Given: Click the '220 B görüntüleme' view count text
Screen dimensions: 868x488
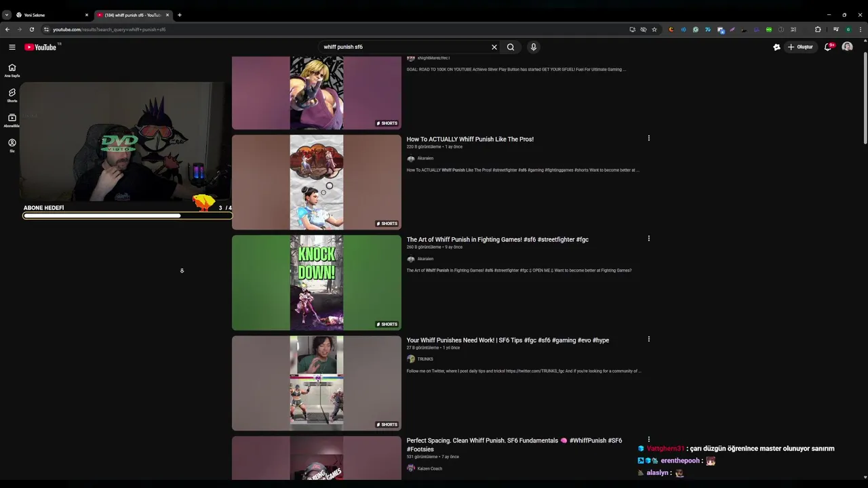Looking at the screenshot, I should [424, 147].
